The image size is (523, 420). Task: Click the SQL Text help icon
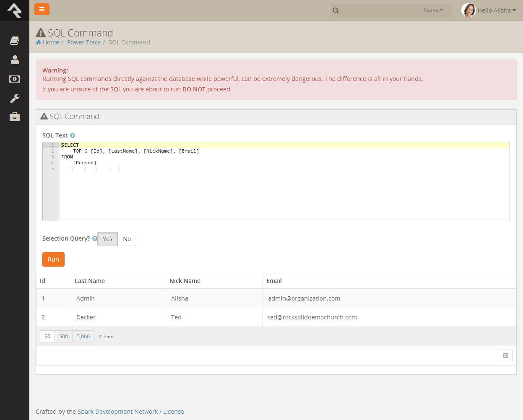point(73,135)
